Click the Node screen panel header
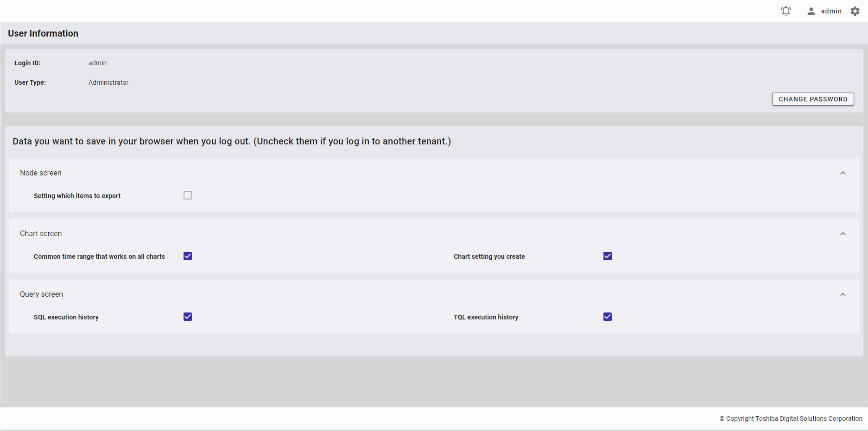This screenshot has width=868, height=431. point(41,173)
